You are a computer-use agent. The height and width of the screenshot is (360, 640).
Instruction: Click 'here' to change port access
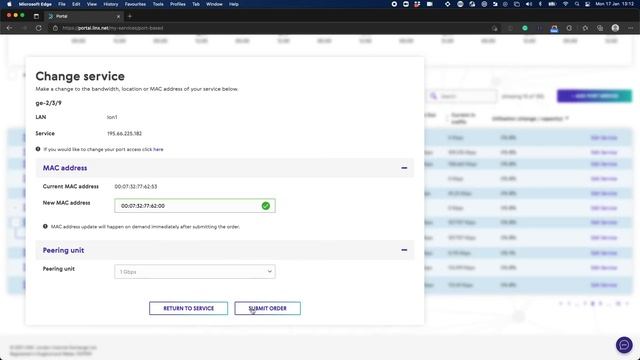pyautogui.click(x=158, y=149)
